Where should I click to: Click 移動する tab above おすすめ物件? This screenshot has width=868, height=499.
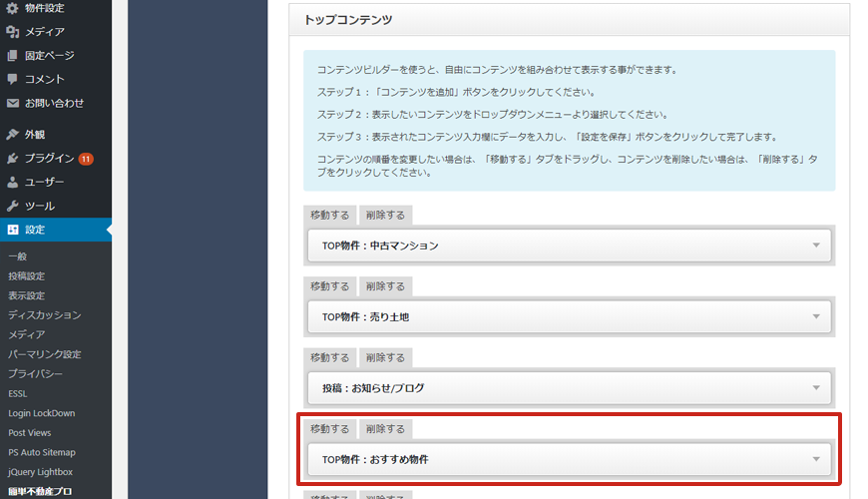click(x=329, y=429)
